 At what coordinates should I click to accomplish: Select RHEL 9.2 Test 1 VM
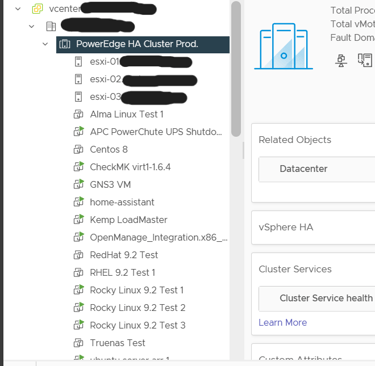(x=123, y=273)
